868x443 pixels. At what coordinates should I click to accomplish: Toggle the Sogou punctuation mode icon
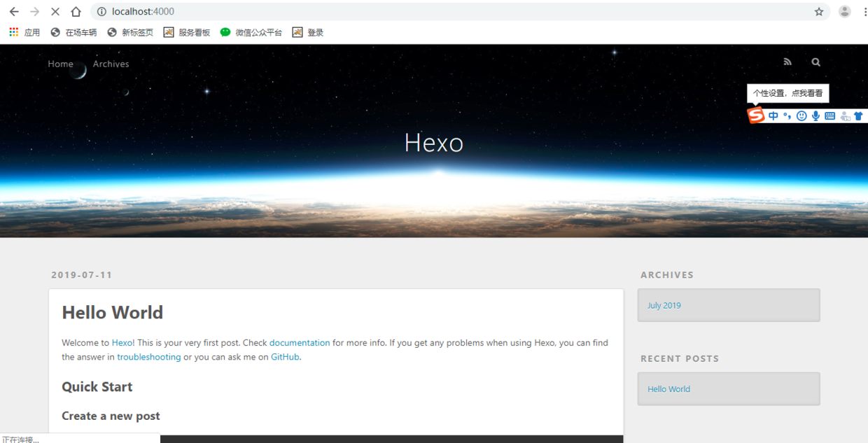(x=787, y=116)
